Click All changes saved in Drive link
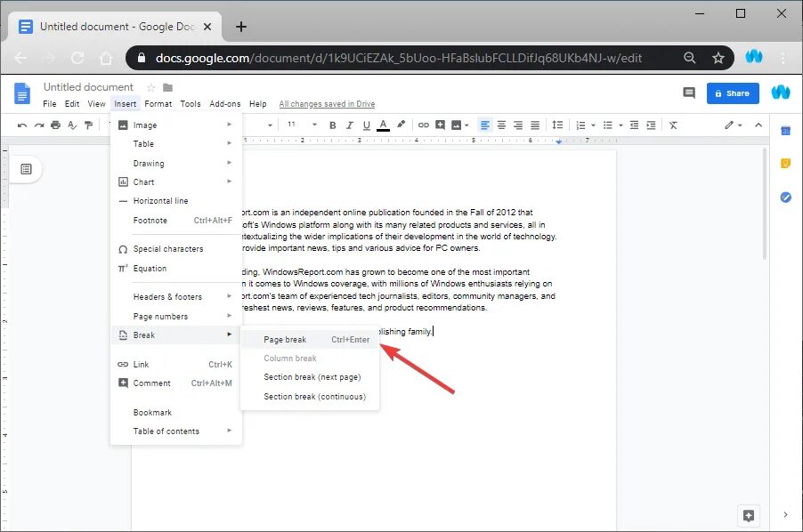The width and height of the screenshot is (803, 532). [327, 104]
